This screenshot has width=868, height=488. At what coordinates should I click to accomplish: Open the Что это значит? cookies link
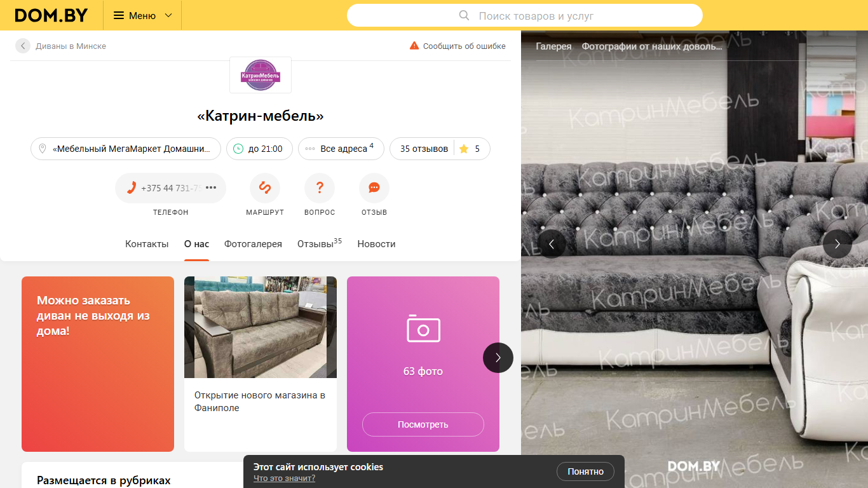(x=284, y=478)
